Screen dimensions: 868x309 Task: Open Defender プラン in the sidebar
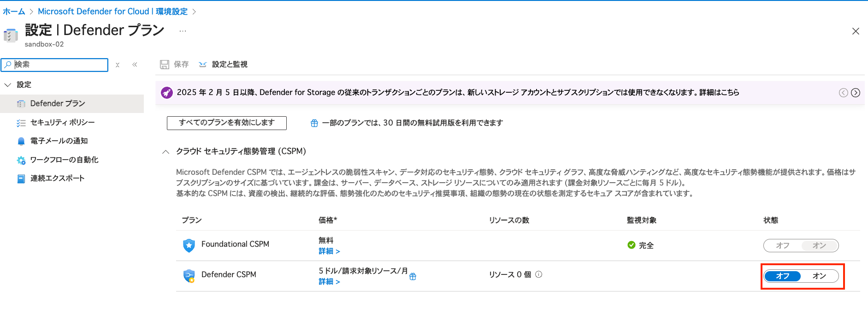(x=72, y=104)
